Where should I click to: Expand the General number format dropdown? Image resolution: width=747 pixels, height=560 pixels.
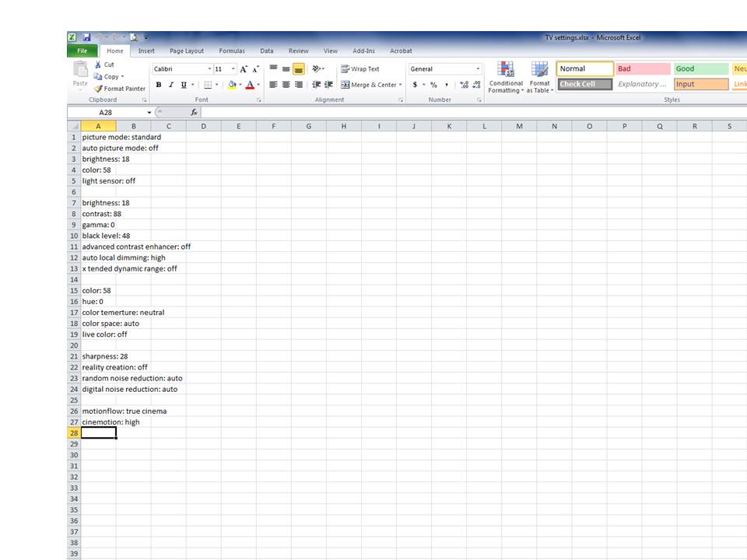tap(478, 69)
